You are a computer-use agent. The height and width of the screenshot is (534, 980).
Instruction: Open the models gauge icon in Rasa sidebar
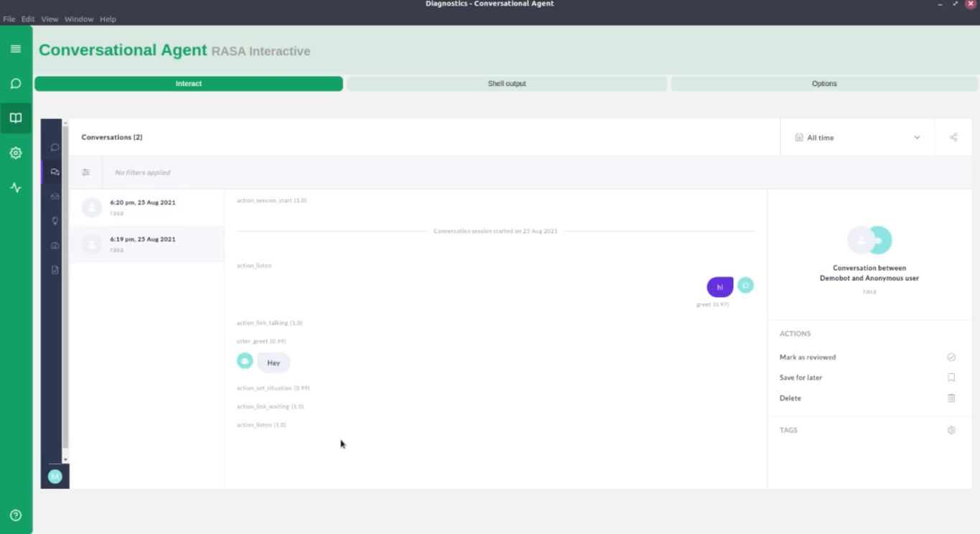pyautogui.click(x=55, y=245)
